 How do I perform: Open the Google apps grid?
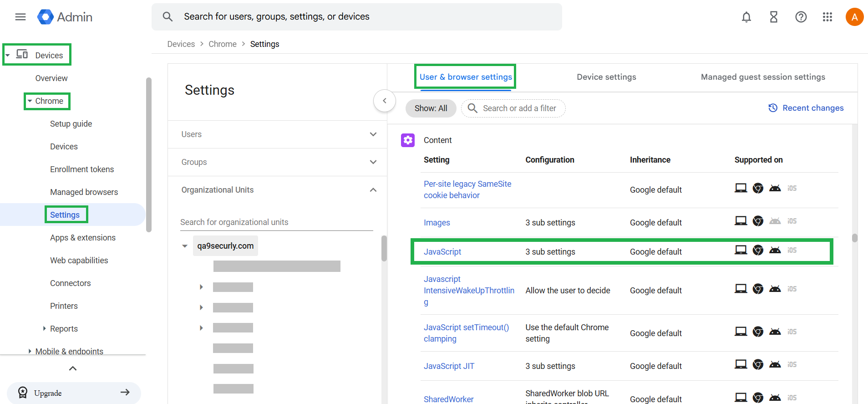click(x=827, y=17)
